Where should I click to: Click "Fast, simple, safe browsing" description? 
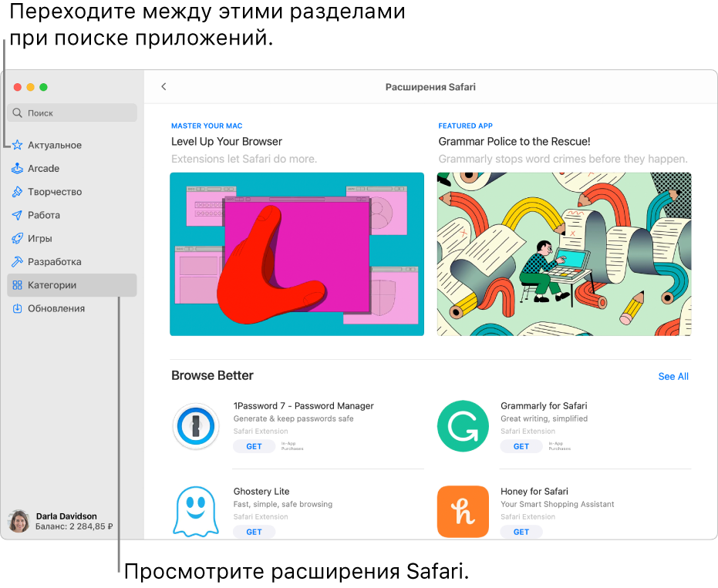click(283, 504)
